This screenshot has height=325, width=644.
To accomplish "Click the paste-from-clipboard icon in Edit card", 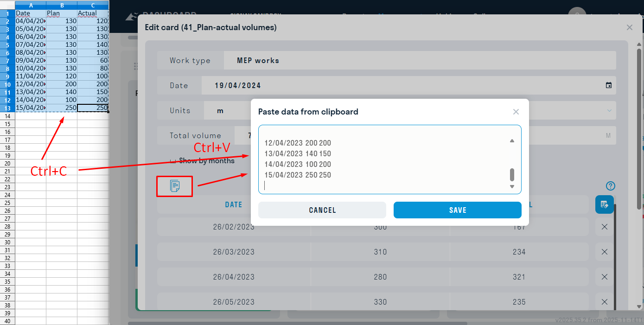I will 175,186.
